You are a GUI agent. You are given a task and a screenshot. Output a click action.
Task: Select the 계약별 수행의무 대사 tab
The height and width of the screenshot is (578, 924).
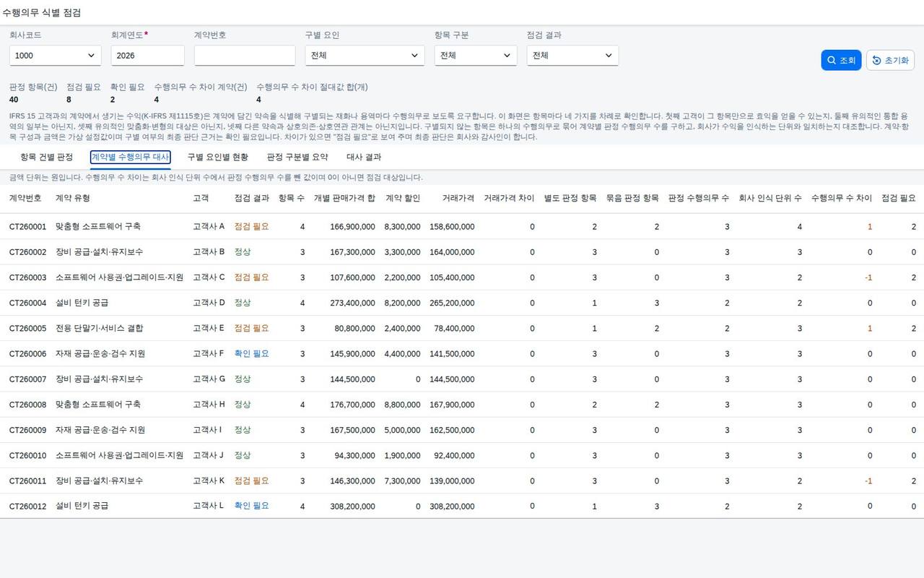click(x=131, y=158)
